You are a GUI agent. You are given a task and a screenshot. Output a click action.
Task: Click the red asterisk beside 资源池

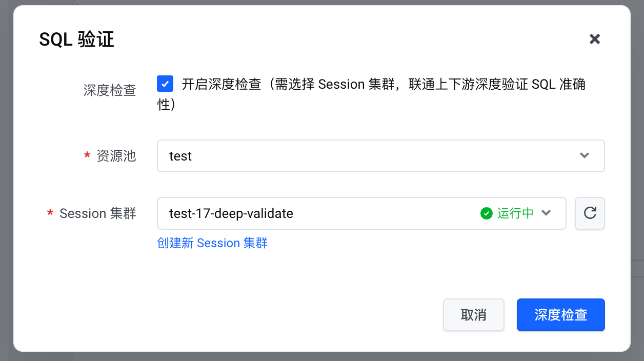tap(87, 156)
